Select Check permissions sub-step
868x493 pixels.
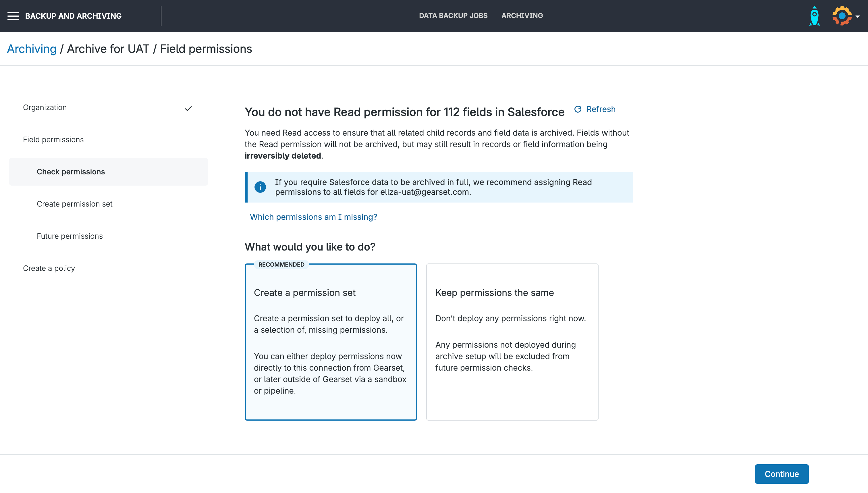(x=71, y=172)
